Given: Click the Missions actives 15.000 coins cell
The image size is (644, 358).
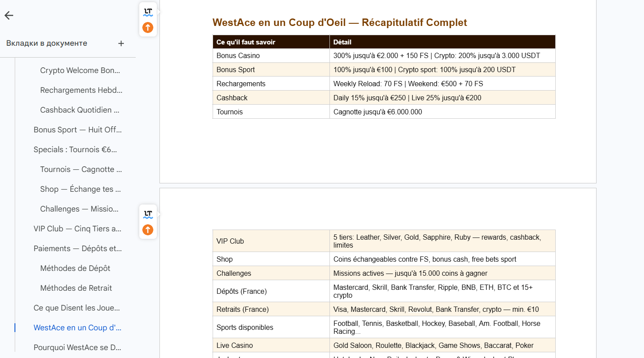Looking at the screenshot, I should [x=442, y=273].
